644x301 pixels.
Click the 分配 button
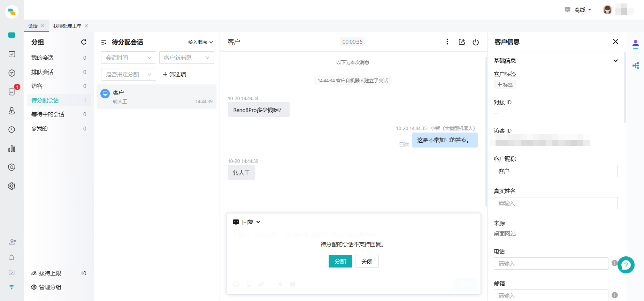point(340,261)
